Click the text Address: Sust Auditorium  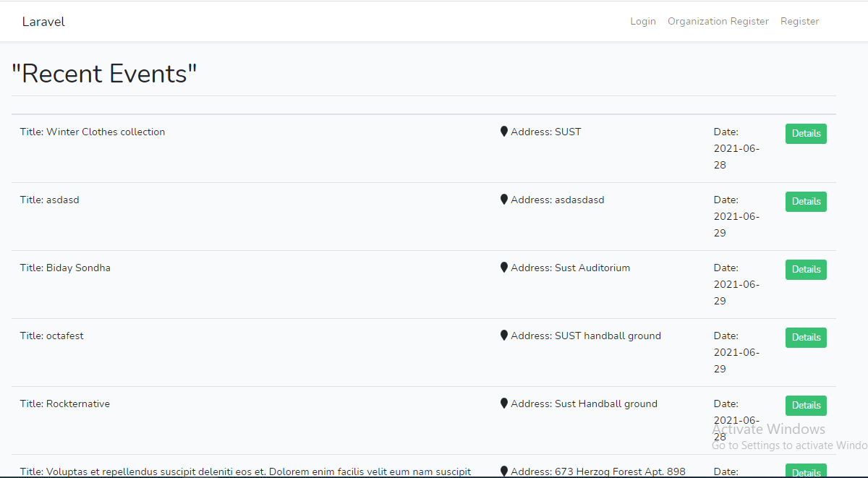click(x=571, y=268)
